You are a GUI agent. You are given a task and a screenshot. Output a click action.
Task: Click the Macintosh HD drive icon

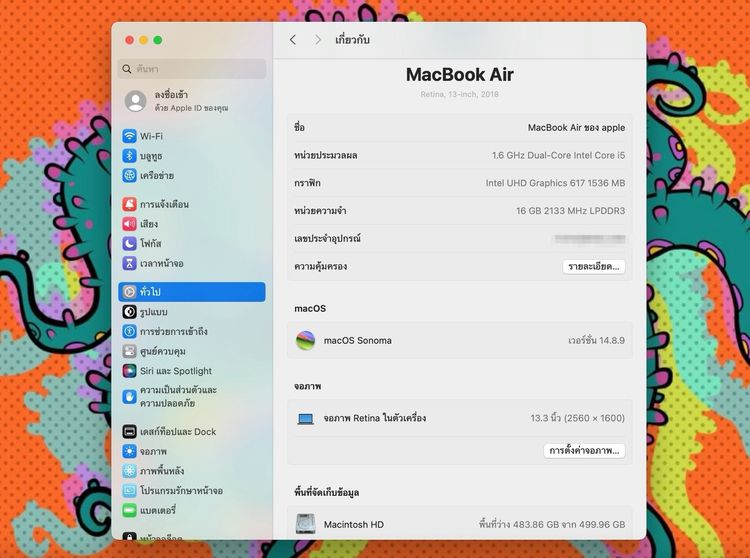[305, 524]
